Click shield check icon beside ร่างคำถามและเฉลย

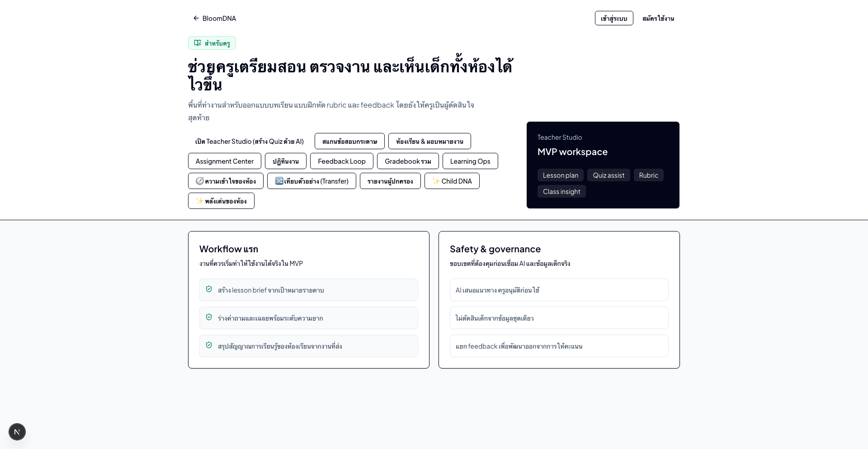click(x=209, y=317)
